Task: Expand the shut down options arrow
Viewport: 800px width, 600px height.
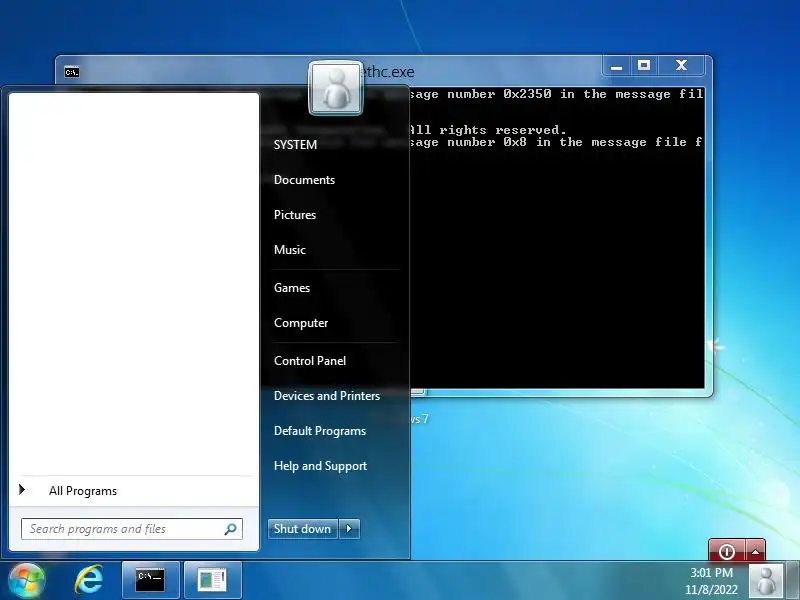Action: click(x=349, y=529)
